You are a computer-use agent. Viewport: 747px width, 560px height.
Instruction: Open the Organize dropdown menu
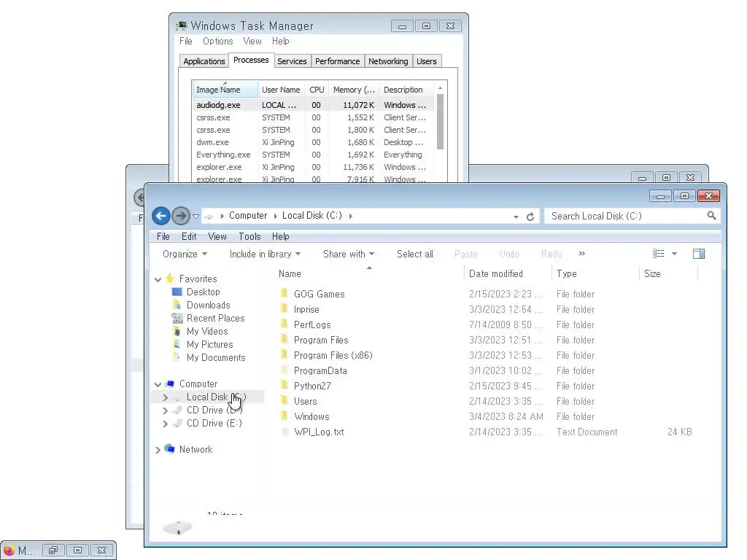click(x=185, y=254)
